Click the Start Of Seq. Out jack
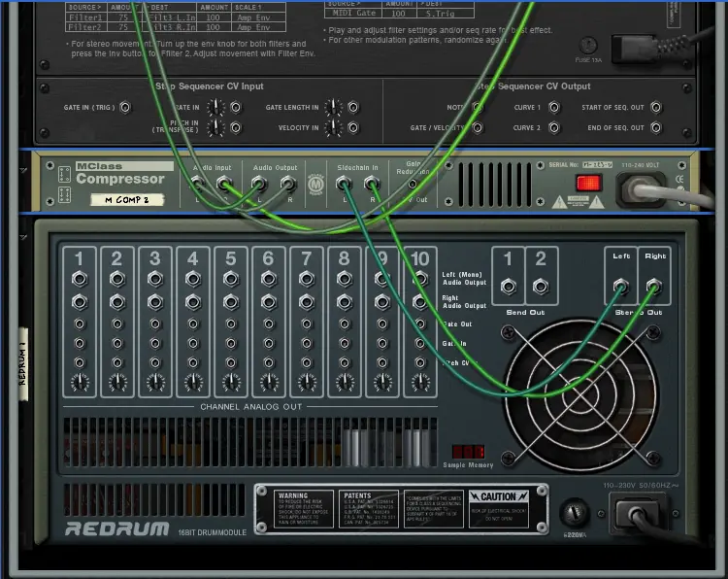 [x=656, y=107]
